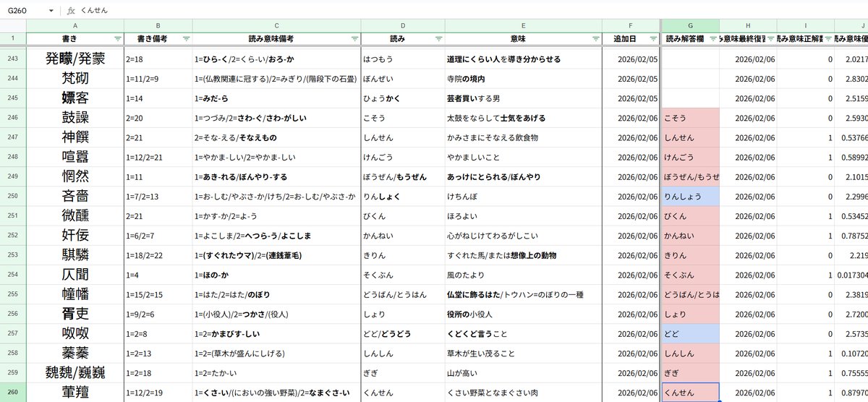This screenshot has height=402, width=868.
Task: Click blue answer cell りんしょう
Action: [x=691, y=197]
